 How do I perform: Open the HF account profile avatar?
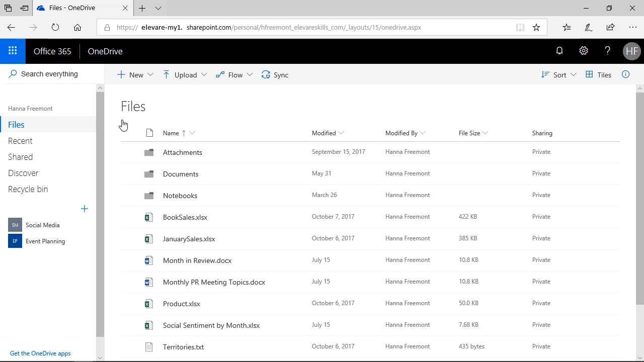(631, 51)
